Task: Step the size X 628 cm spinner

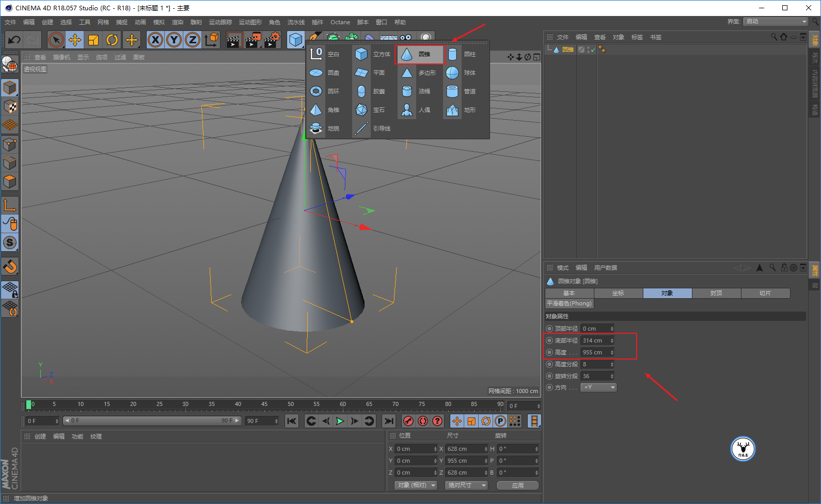Action: coord(486,449)
